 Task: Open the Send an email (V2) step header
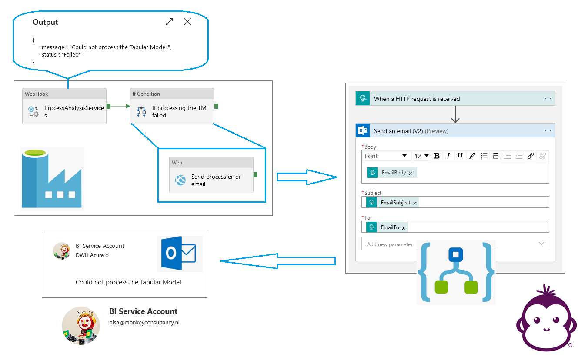[x=455, y=131]
